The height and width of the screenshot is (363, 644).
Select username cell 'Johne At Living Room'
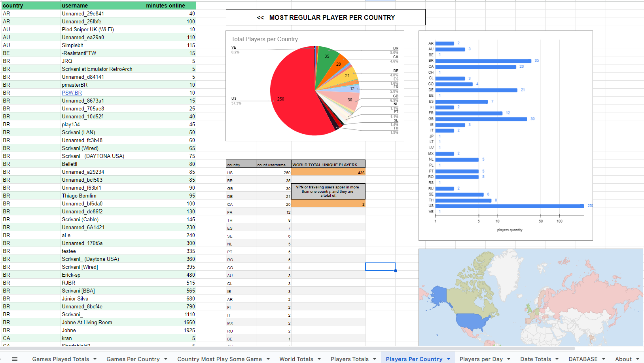[x=103, y=322]
